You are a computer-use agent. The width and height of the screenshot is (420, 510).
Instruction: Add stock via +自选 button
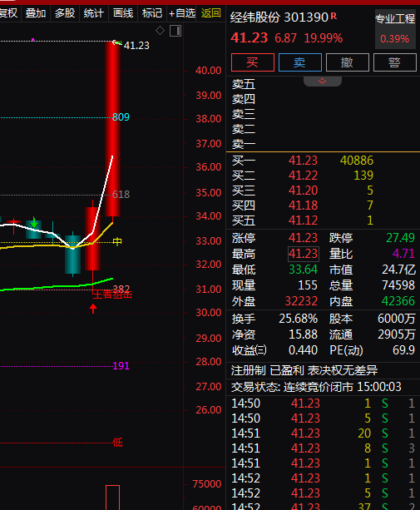(x=181, y=13)
